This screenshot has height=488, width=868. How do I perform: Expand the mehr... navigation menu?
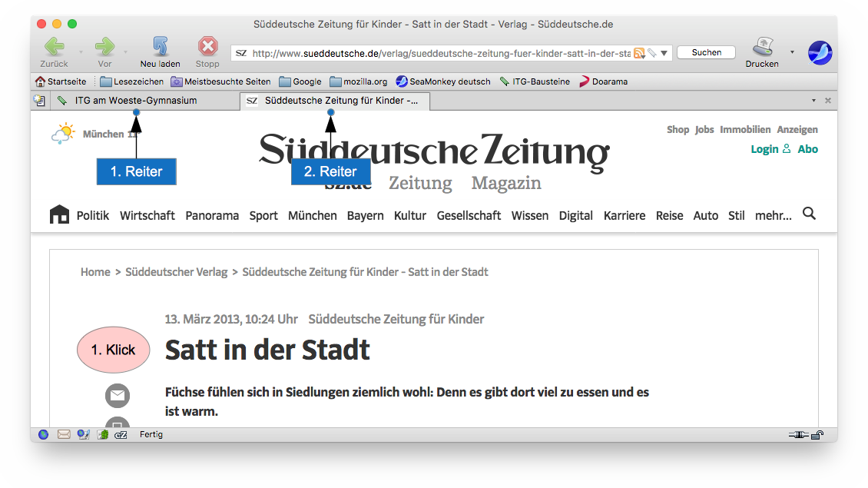click(x=774, y=215)
